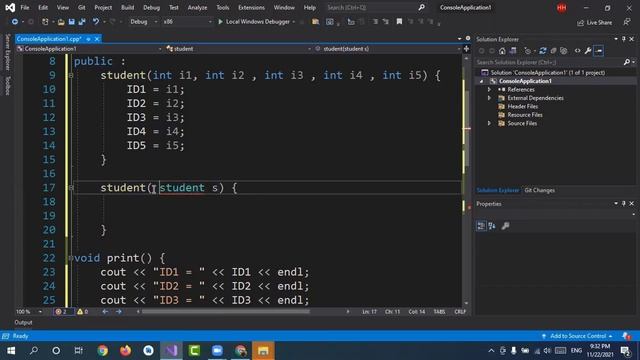The width and height of the screenshot is (640, 360).
Task: Open the Build menu
Action: click(127, 7)
